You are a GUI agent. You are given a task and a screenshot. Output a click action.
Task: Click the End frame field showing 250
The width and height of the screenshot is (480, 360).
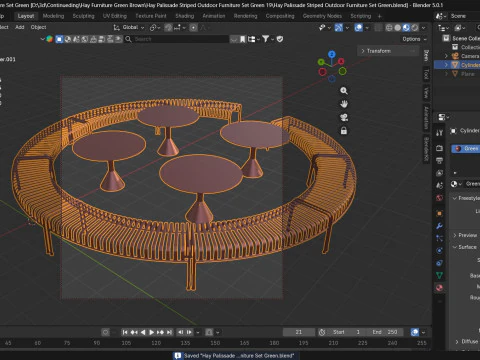tap(385, 332)
